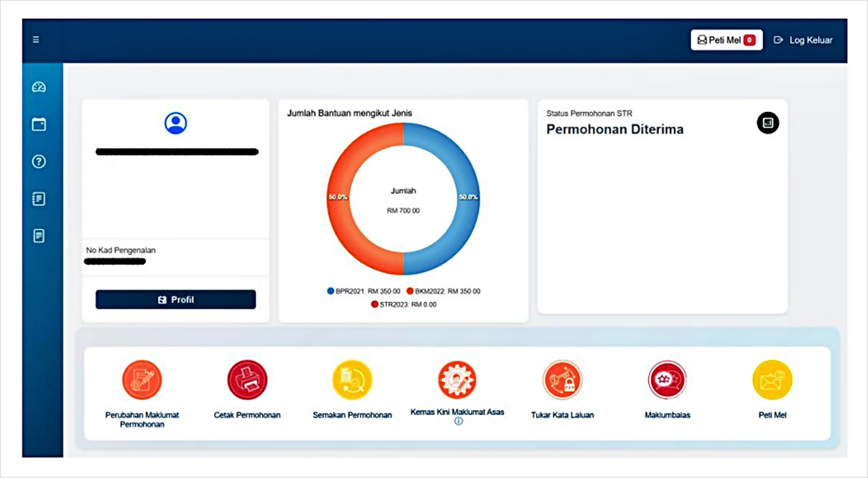Click the black status icon beside Permohonan Diterima
868x478 pixels.
(x=768, y=123)
